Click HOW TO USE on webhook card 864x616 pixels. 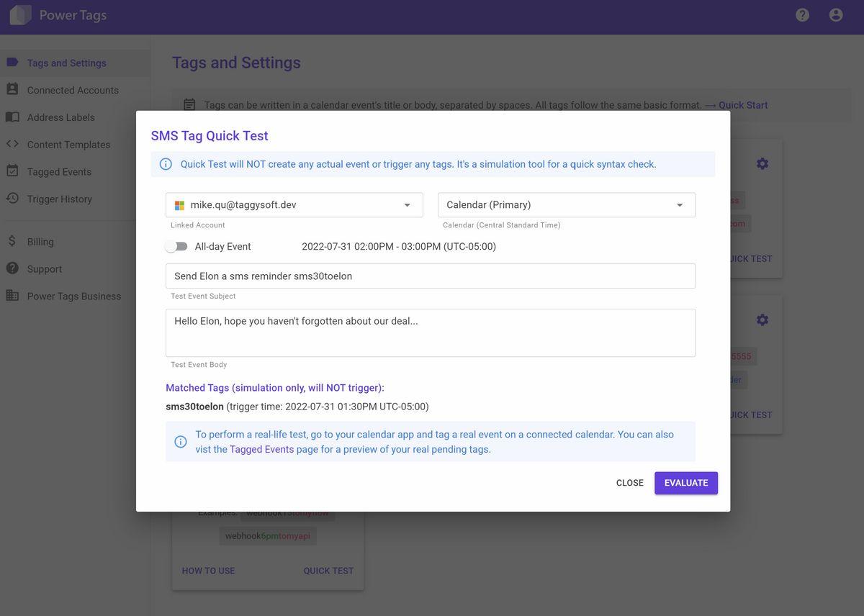(208, 571)
